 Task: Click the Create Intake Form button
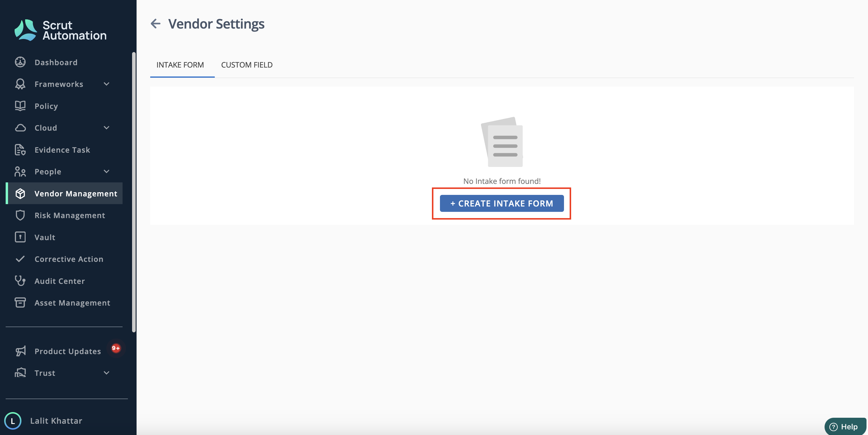pos(502,203)
